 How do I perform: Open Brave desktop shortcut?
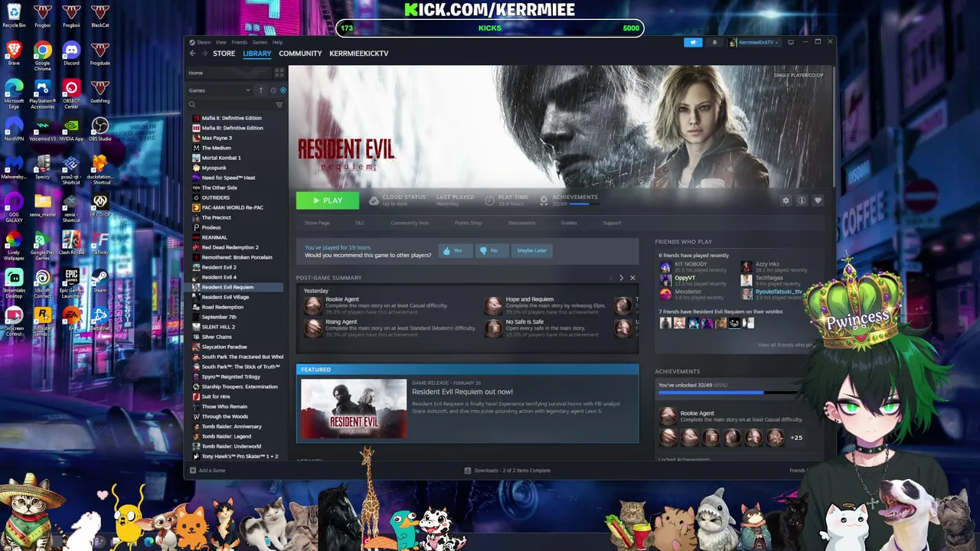click(x=14, y=54)
